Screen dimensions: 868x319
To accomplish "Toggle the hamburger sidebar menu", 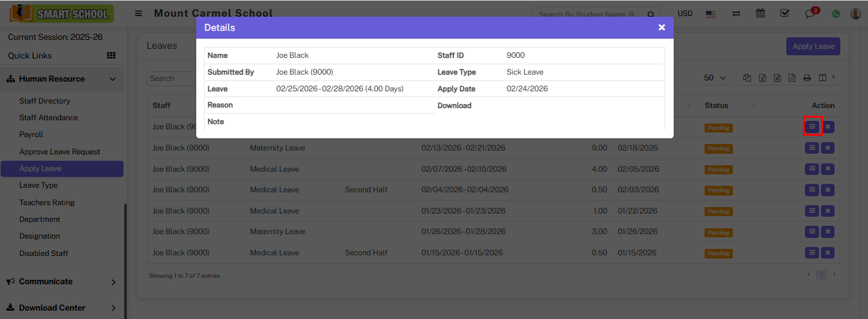I will 138,14.
